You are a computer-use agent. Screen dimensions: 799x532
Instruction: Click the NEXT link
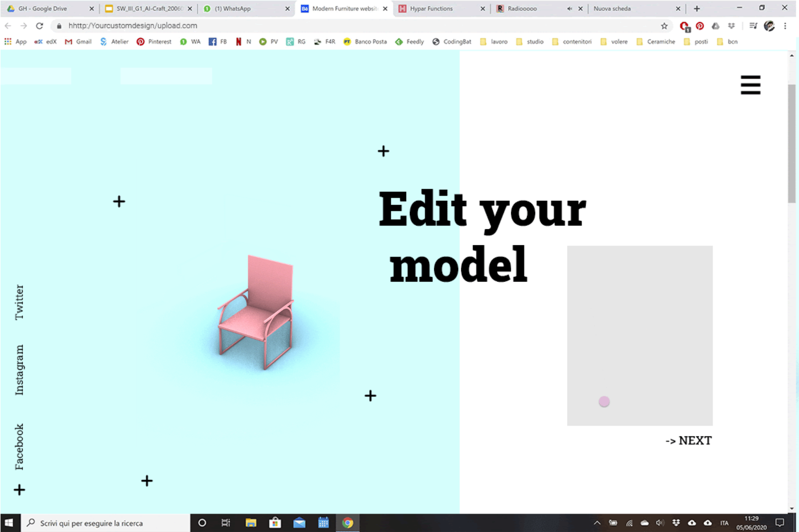[x=689, y=441]
